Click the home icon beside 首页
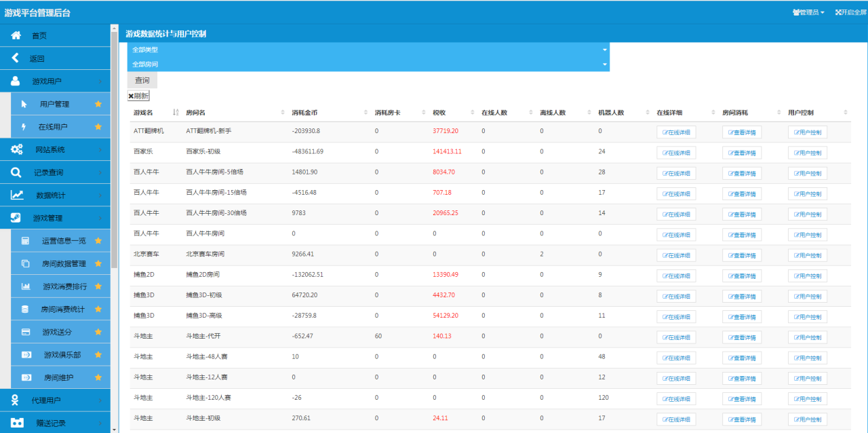This screenshot has height=433, width=868. (x=16, y=35)
